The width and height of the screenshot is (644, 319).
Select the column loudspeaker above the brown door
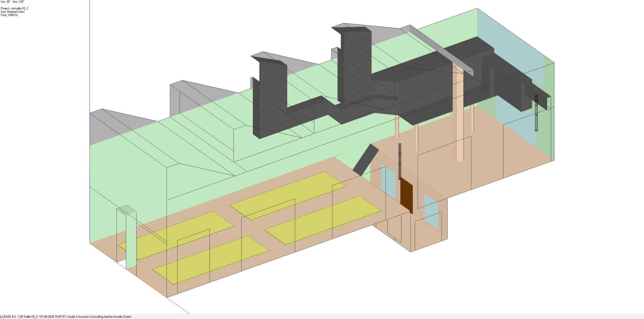(x=400, y=161)
